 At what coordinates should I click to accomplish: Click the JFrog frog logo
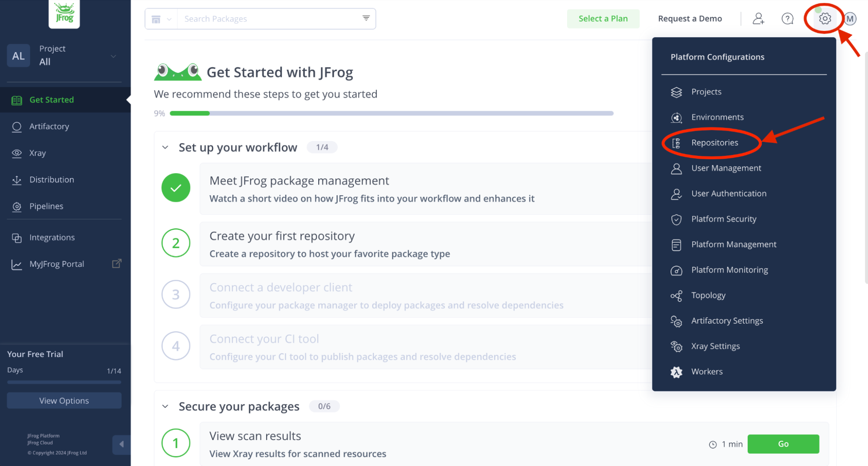[64, 13]
